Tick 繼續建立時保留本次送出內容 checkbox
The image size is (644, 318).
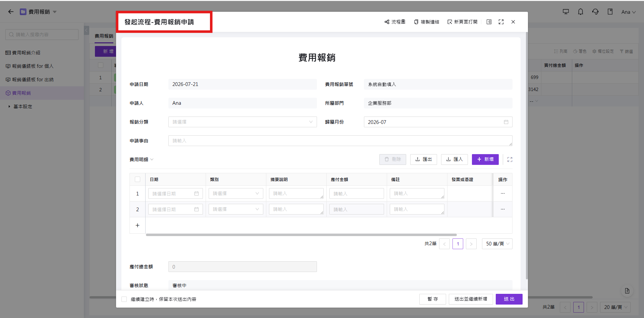tap(124, 299)
